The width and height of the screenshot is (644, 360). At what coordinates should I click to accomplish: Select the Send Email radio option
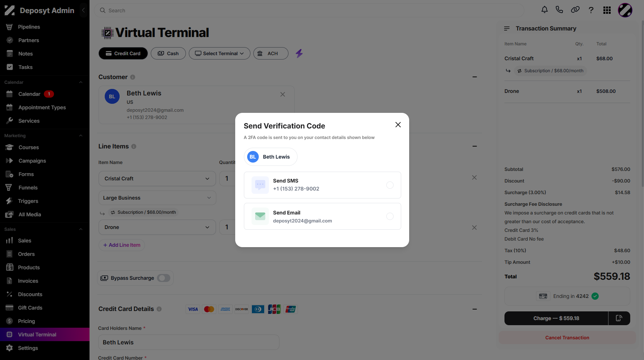[x=390, y=216]
